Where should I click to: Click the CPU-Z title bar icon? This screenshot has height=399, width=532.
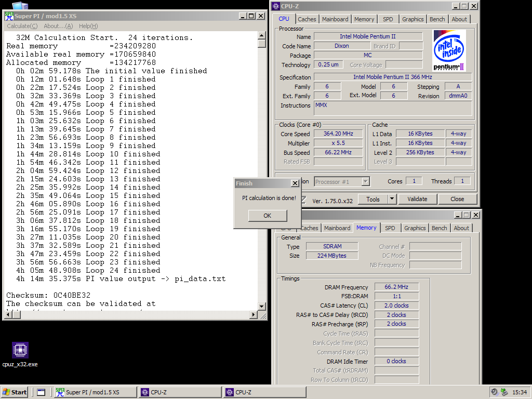point(276,6)
